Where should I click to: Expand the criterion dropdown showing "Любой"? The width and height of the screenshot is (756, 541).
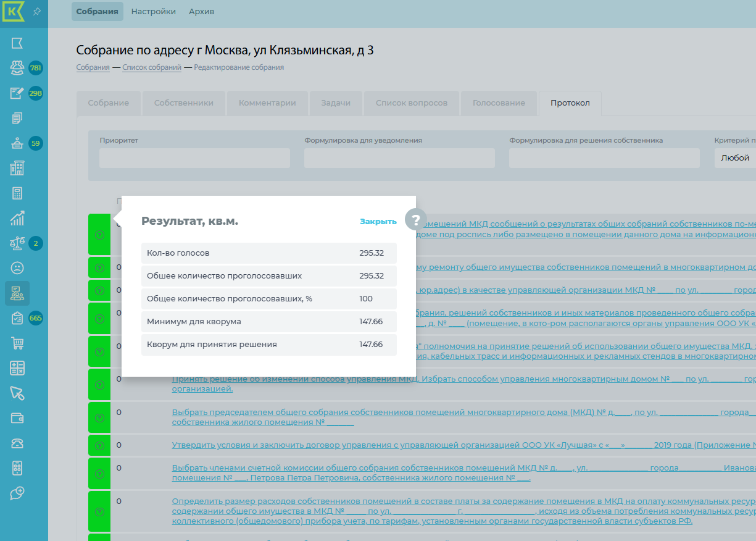click(x=734, y=158)
